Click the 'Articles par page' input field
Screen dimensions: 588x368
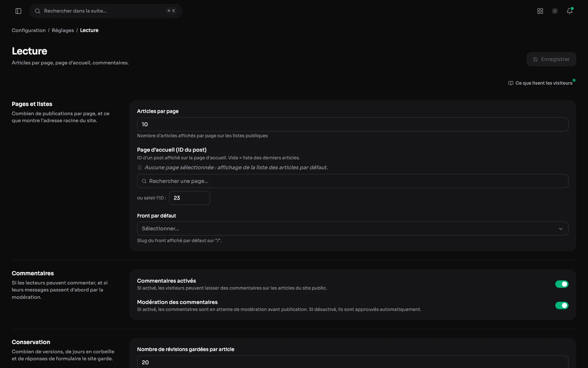pyautogui.click(x=353, y=124)
